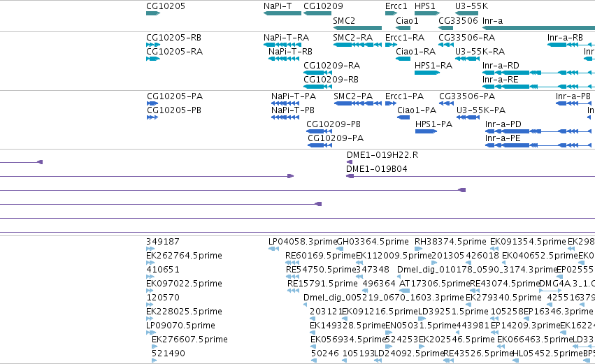
Task: Click protein Ercc1-PA
Action: click(x=391, y=103)
